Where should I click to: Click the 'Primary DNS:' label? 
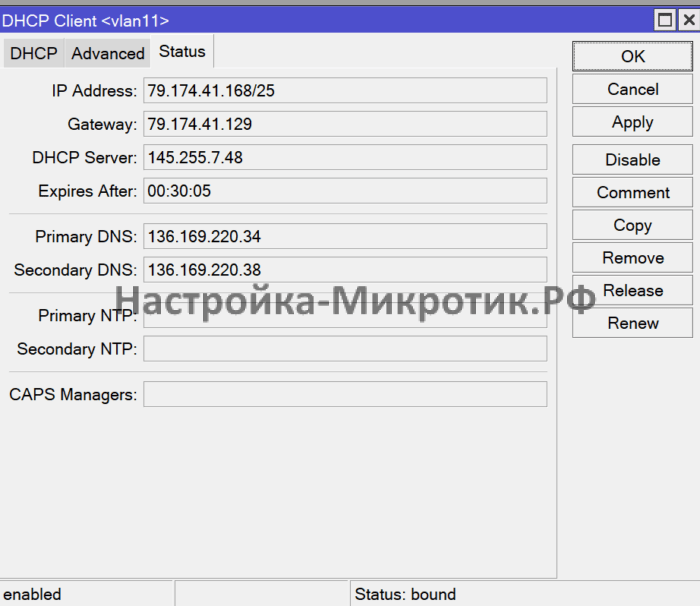coord(86,237)
